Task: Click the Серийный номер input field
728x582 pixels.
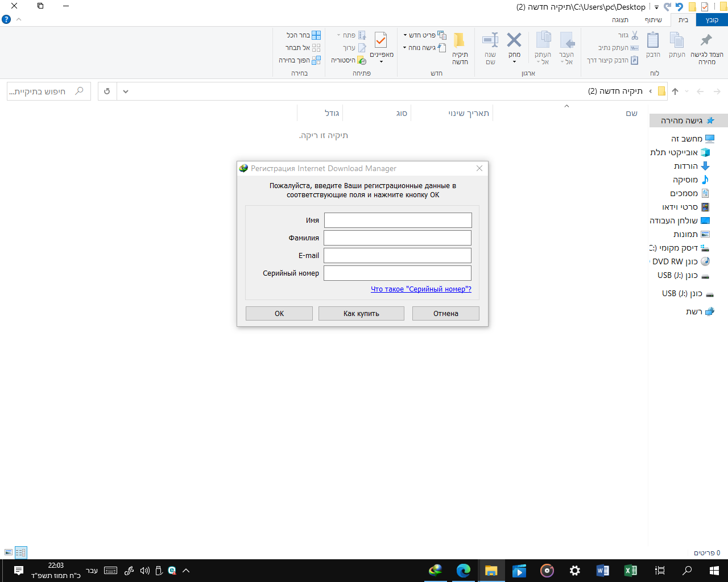Action: (398, 273)
